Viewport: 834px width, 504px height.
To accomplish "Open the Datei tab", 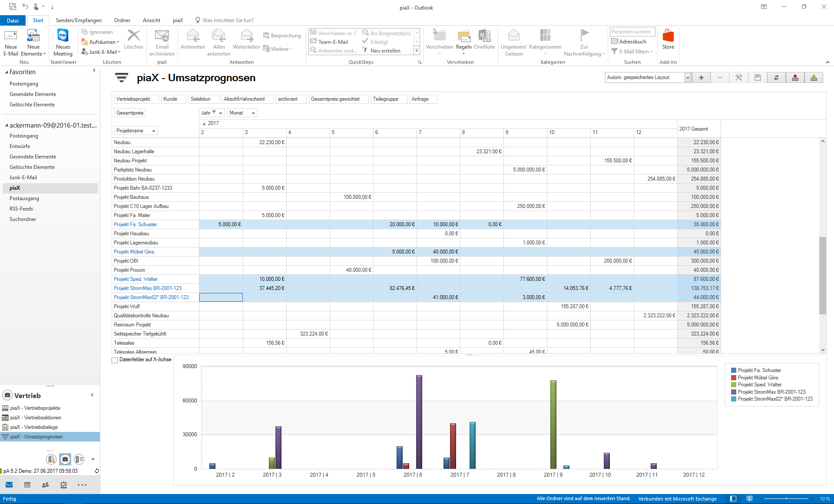I will point(13,20).
